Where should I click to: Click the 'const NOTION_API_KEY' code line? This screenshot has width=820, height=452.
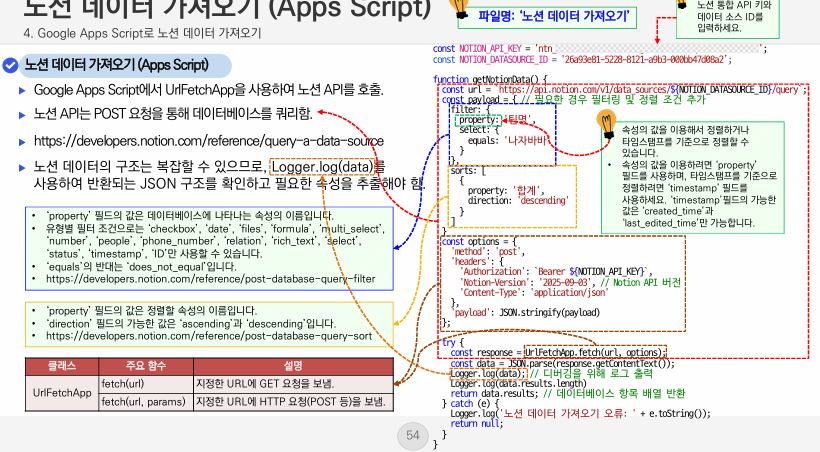(x=600, y=49)
